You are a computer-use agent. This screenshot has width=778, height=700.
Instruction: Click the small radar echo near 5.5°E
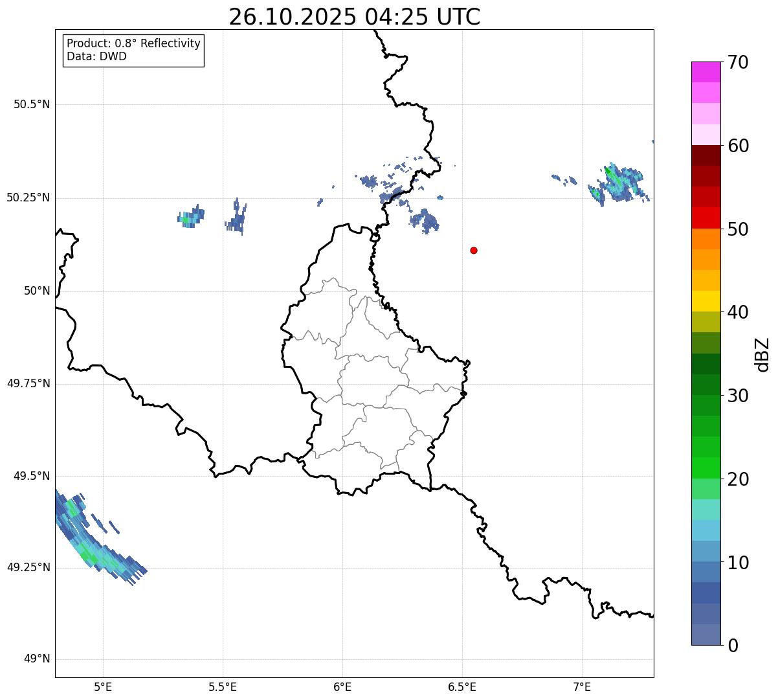tap(236, 216)
